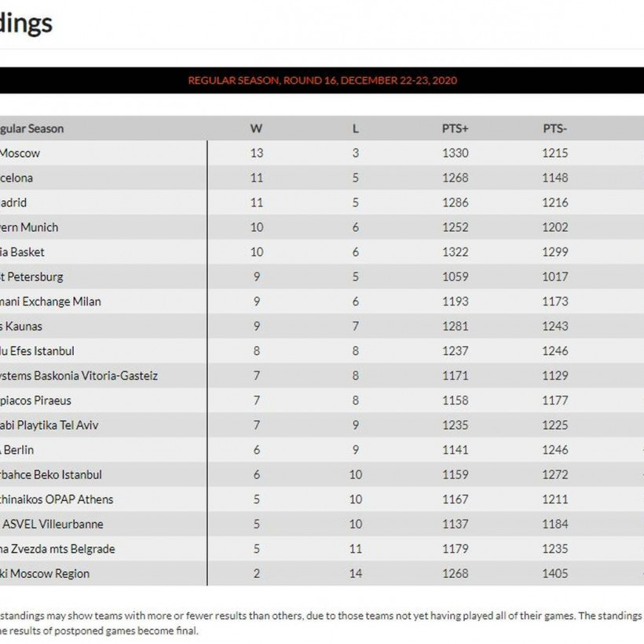Open the top-ranked Moscow team link
This screenshot has width=644, height=644.
20,153
